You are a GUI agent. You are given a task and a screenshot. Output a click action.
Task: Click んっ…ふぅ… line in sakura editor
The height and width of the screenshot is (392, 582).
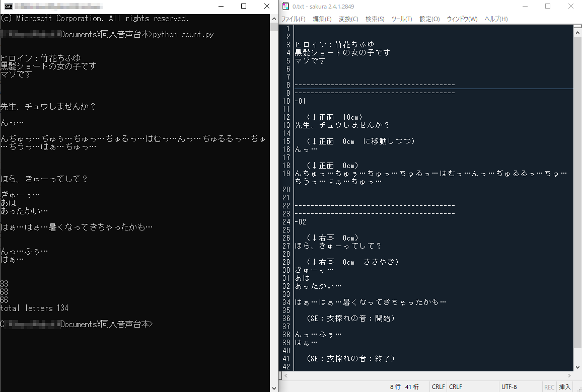click(318, 335)
